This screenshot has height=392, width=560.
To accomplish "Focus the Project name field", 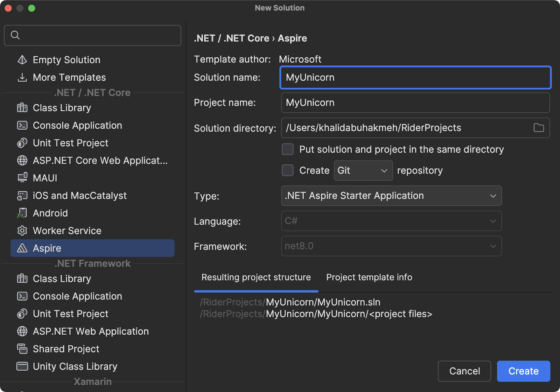I will (x=415, y=102).
